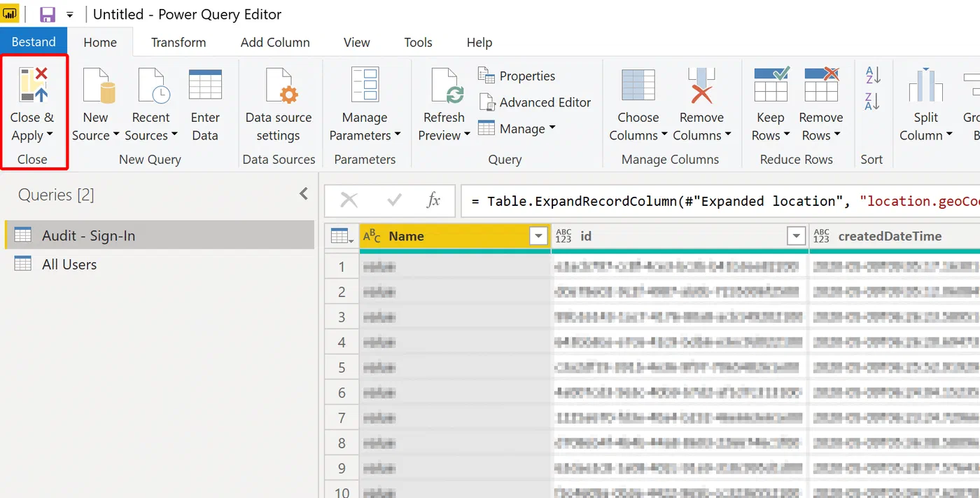
Task: Switch to the Transform ribbon tab
Action: 178,42
